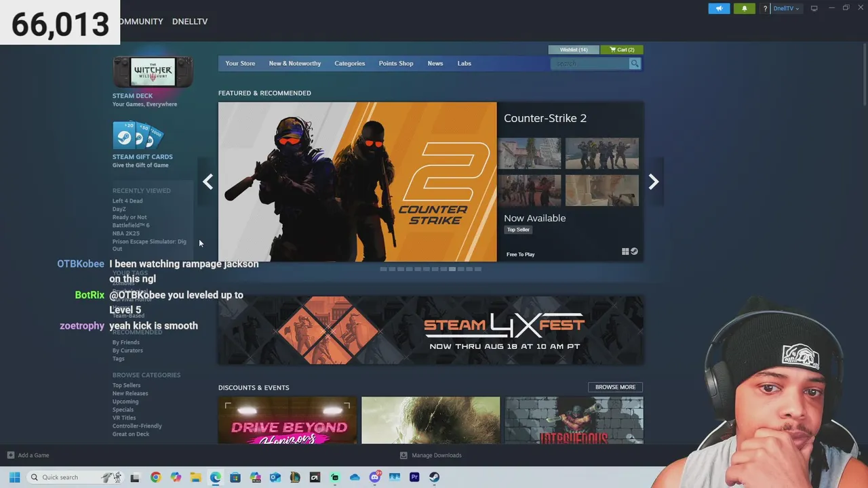Focus the store search field

590,64
